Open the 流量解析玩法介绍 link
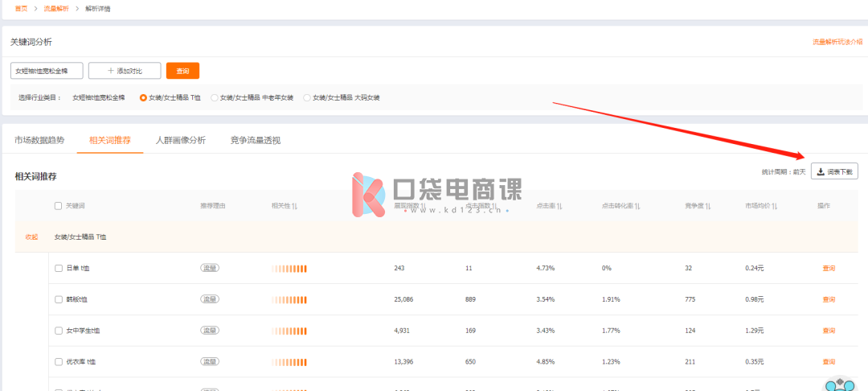The height and width of the screenshot is (391, 868). (x=837, y=42)
